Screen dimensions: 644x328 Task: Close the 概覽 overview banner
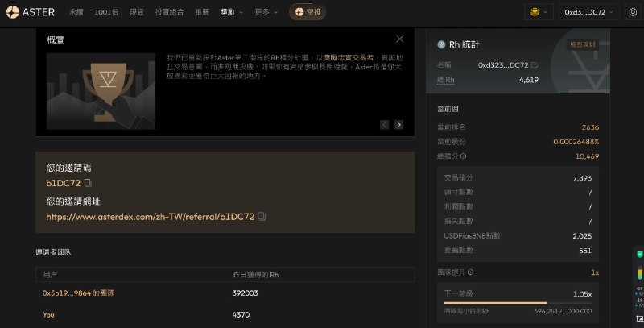click(399, 39)
